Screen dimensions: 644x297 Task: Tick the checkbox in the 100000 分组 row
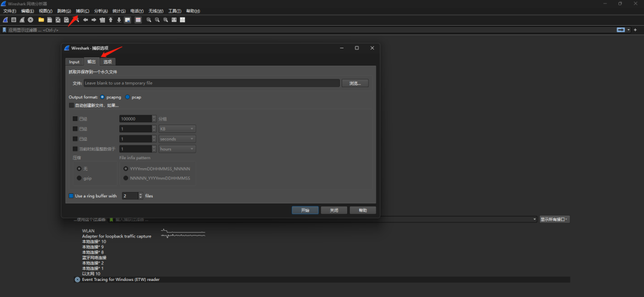click(x=75, y=119)
